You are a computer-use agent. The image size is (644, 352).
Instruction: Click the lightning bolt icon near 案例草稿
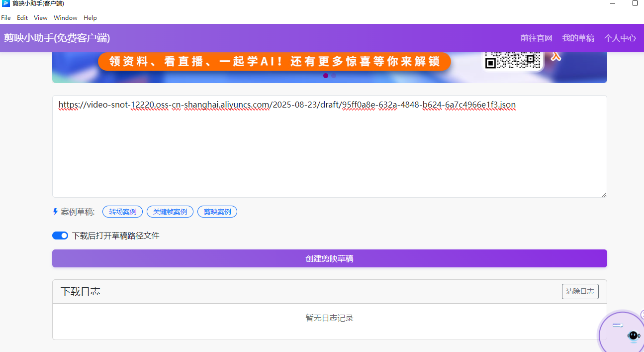[55, 212]
